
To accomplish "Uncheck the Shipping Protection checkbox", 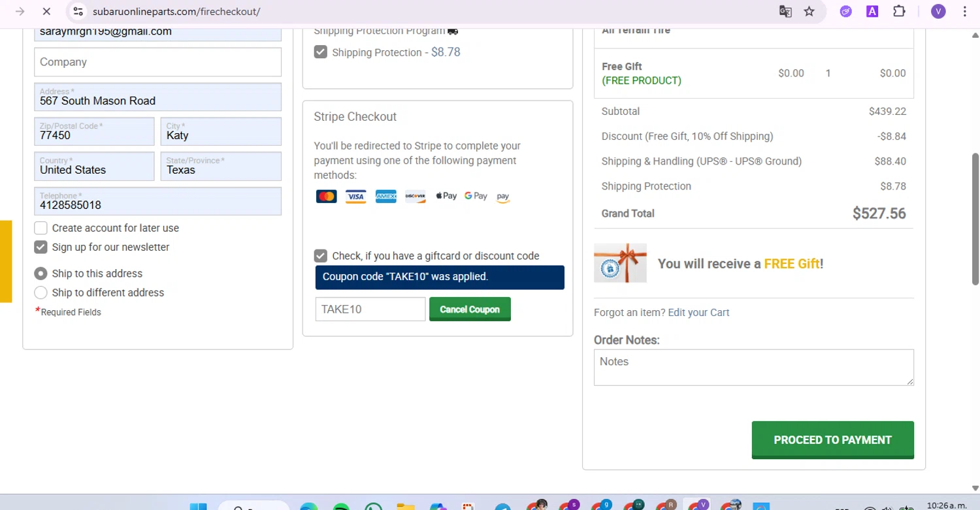I will [321, 52].
